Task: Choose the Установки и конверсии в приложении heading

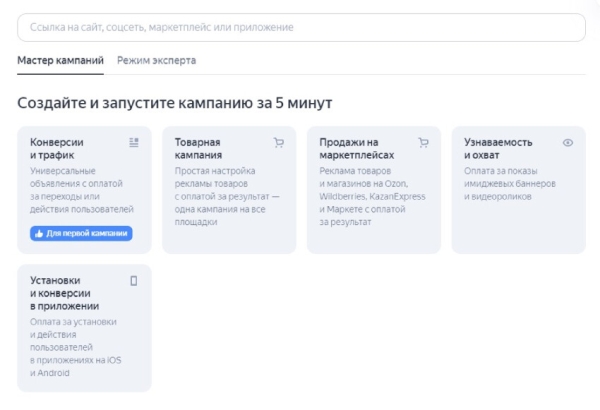Action: (x=64, y=293)
